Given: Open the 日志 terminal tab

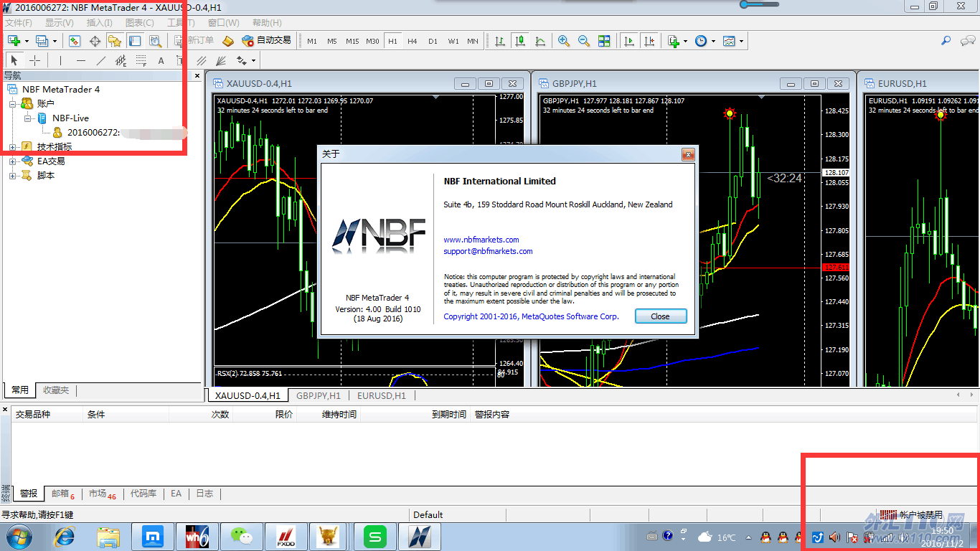Looking at the screenshot, I should click(204, 494).
